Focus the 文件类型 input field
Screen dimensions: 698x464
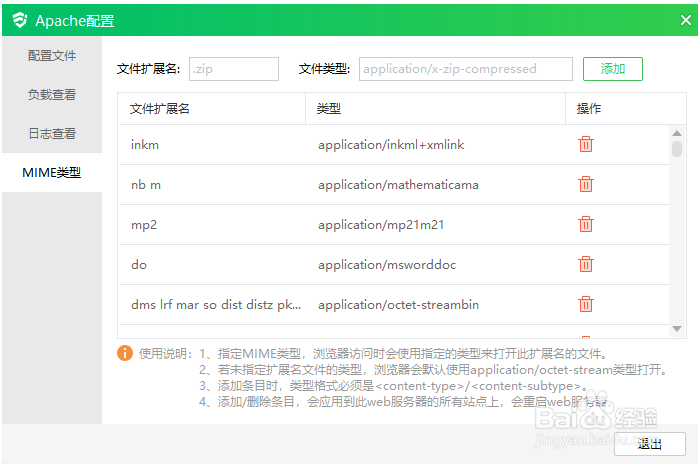(x=466, y=69)
